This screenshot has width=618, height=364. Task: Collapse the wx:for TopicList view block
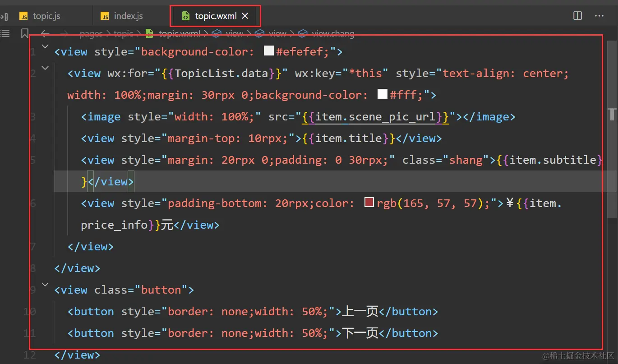click(45, 68)
